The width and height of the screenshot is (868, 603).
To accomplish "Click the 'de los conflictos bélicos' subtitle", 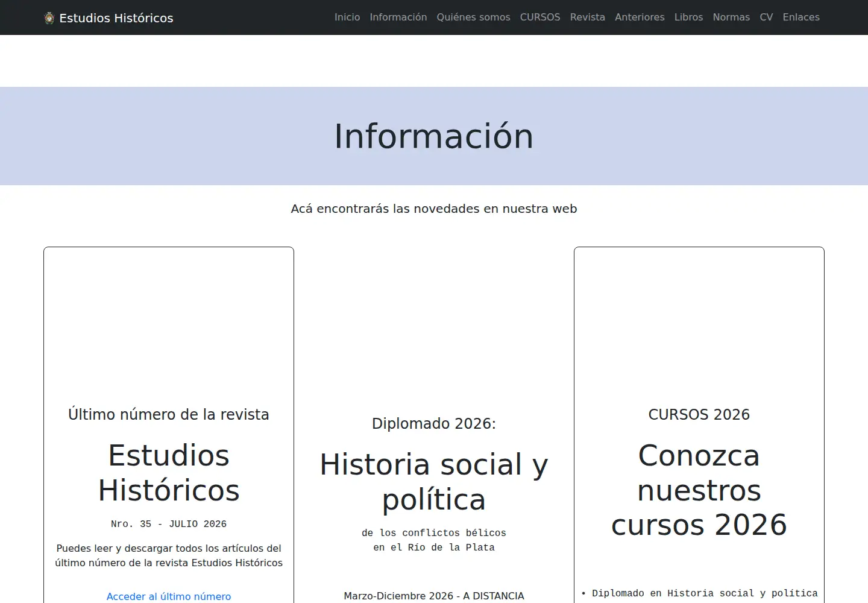I will pyautogui.click(x=434, y=540).
